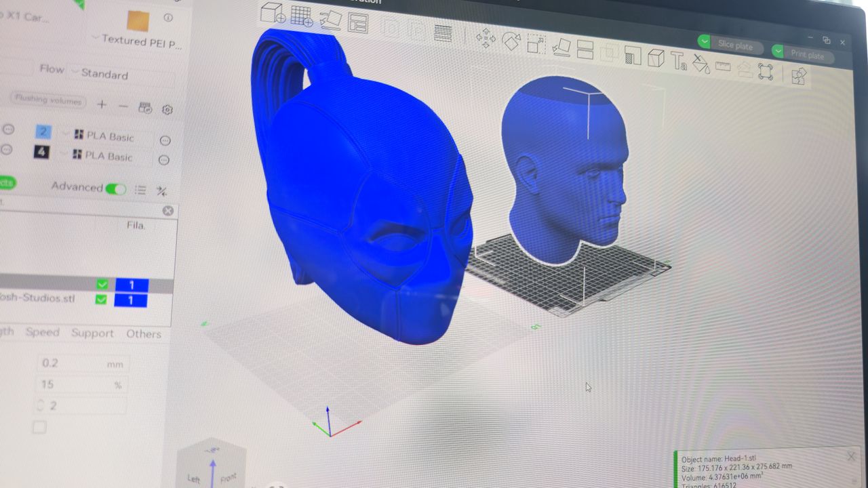868x488 pixels.
Task: Switch to the Speed tab
Action: pyautogui.click(x=43, y=332)
